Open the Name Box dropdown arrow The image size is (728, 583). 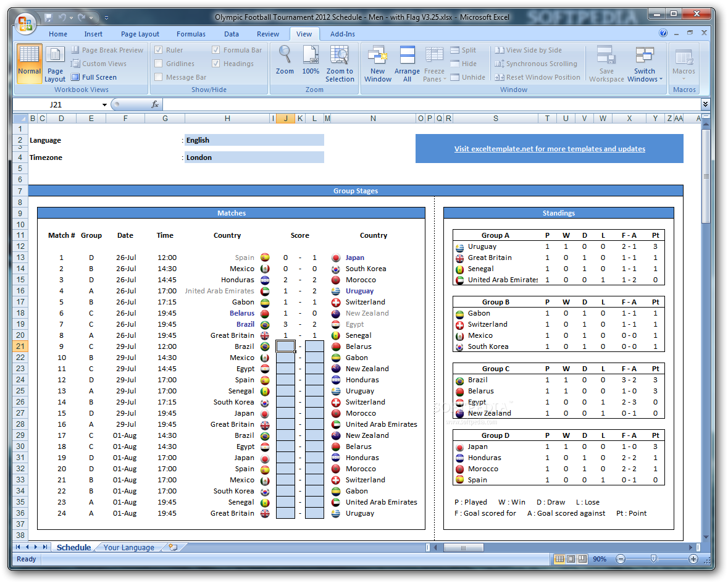click(104, 104)
